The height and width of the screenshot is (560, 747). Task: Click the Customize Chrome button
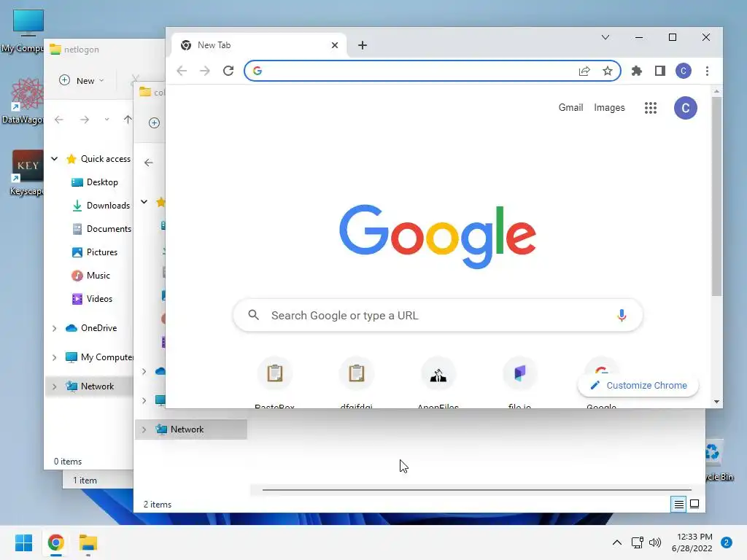coord(638,385)
